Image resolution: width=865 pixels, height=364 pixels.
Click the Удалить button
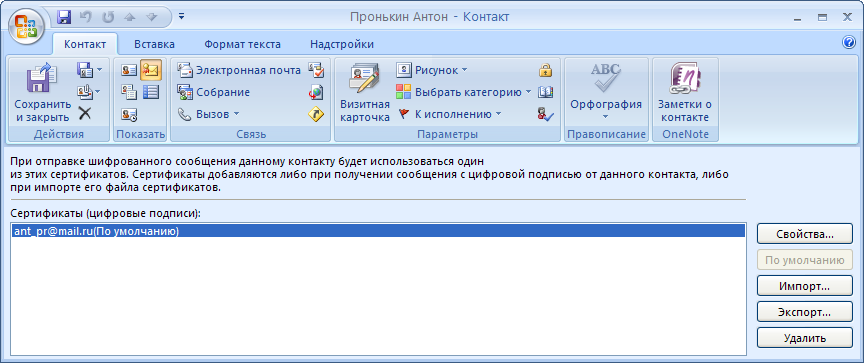tap(805, 339)
